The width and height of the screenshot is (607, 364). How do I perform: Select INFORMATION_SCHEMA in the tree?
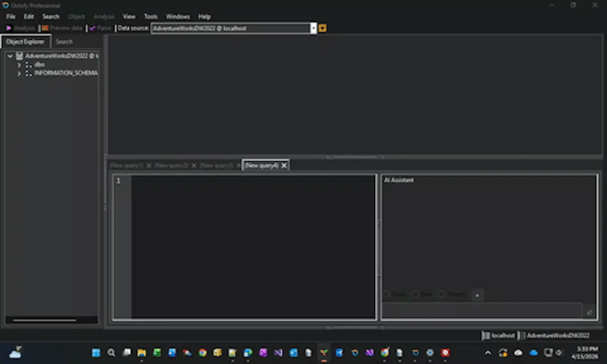pyautogui.click(x=66, y=73)
